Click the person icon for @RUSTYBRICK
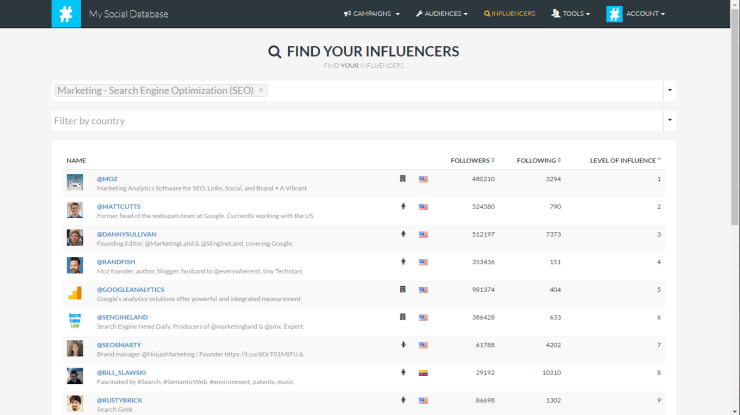 pyautogui.click(x=403, y=400)
